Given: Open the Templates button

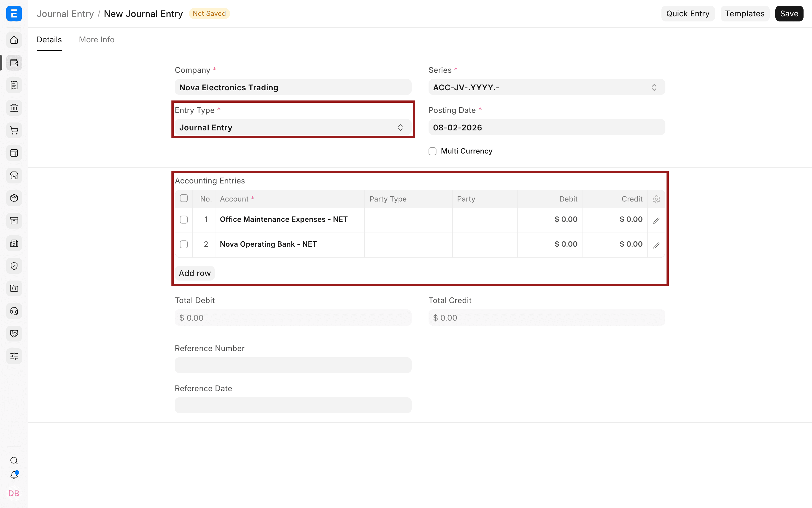Looking at the screenshot, I should tap(745, 14).
